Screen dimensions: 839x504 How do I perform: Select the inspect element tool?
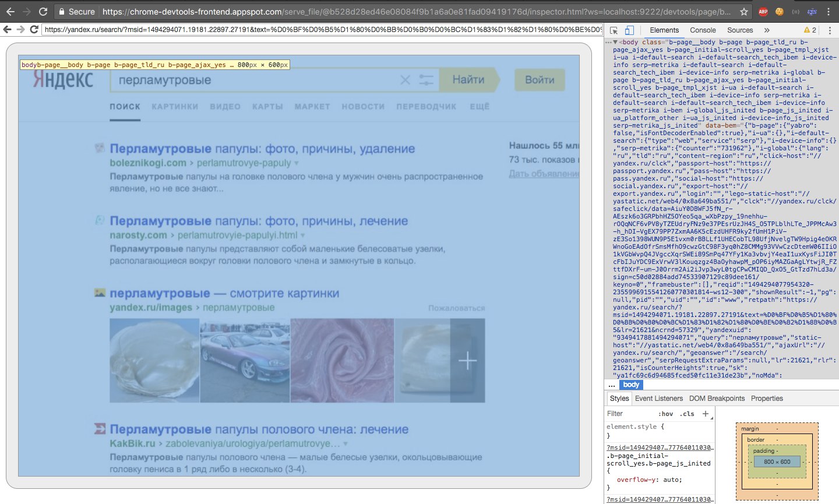click(614, 30)
